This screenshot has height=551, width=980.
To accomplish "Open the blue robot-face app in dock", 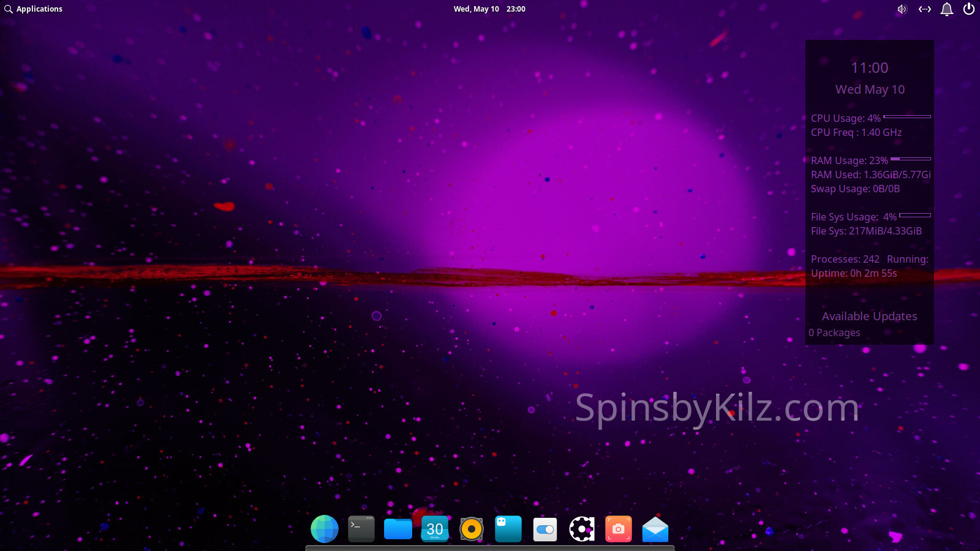I will click(508, 529).
